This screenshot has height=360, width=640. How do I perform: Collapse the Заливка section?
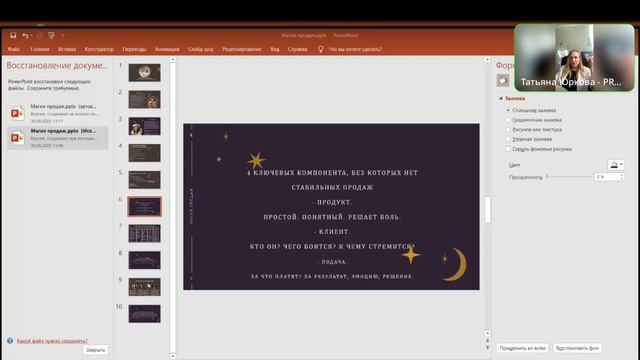(501, 98)
